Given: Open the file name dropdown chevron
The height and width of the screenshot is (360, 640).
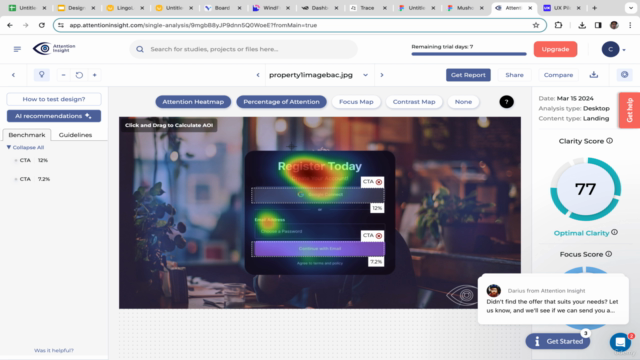Looking at the screenshot, I should point(365,75).
